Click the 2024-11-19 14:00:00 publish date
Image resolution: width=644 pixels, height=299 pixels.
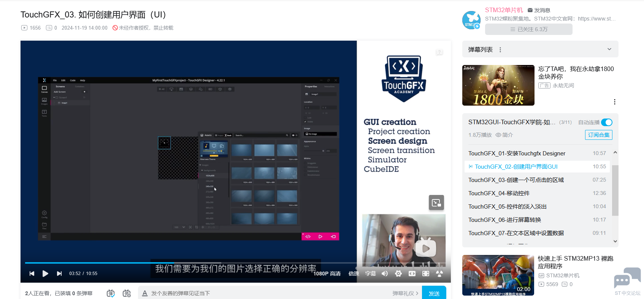click(x=84, y=28)
